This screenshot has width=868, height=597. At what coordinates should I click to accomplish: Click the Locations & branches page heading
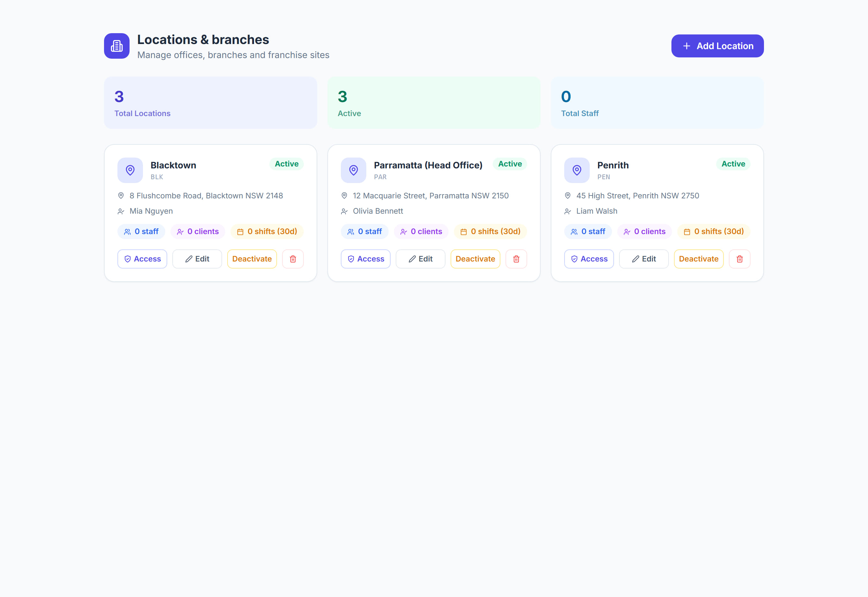(x=203, y=40)
